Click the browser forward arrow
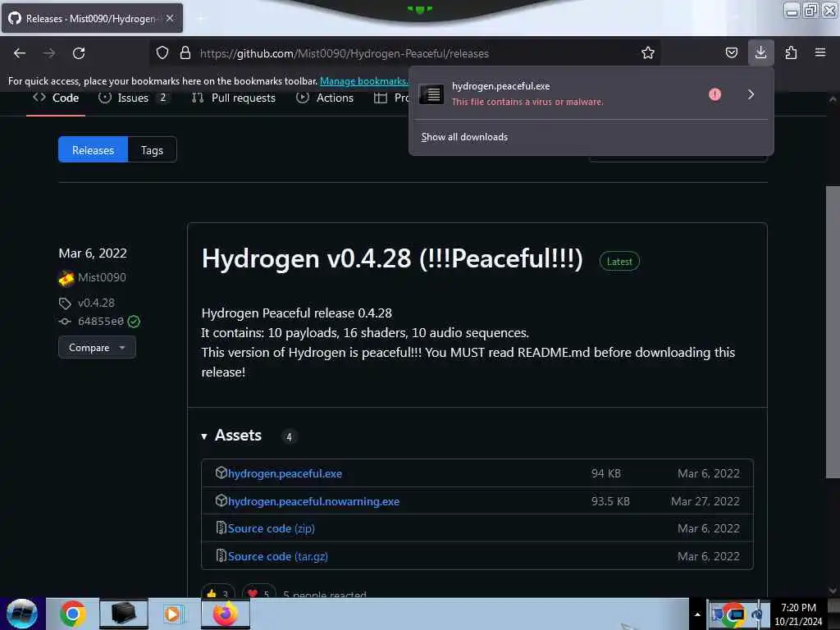Screen dimensions: 840x630 [49, 53]
